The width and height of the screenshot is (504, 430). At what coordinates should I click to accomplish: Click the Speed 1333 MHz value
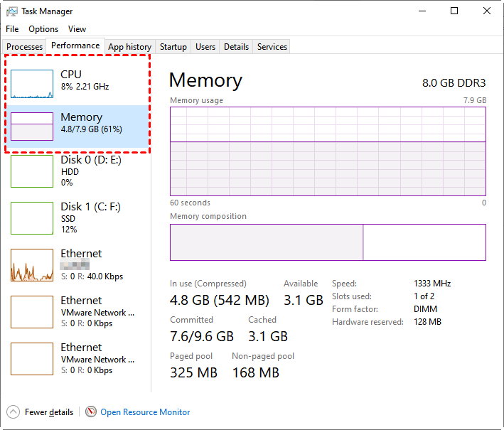click(x=432, y=284)
